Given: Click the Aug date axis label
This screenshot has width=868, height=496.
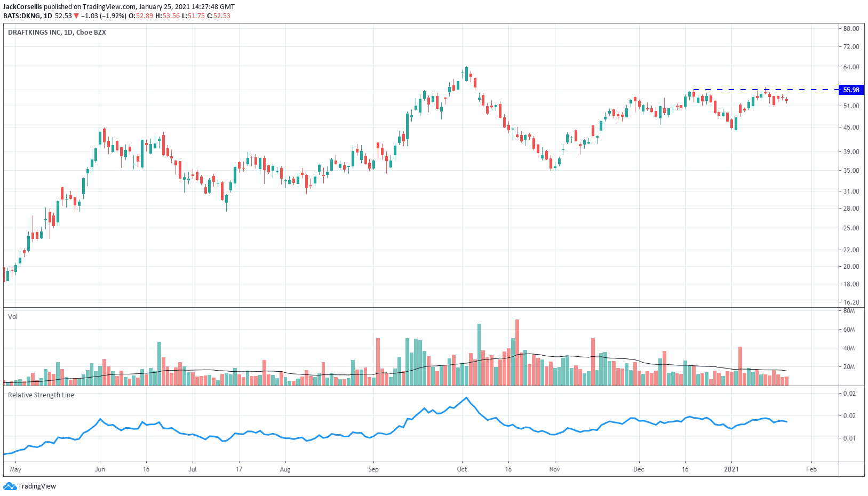Looking at the screenshot, I should click(x=285, y=470).
